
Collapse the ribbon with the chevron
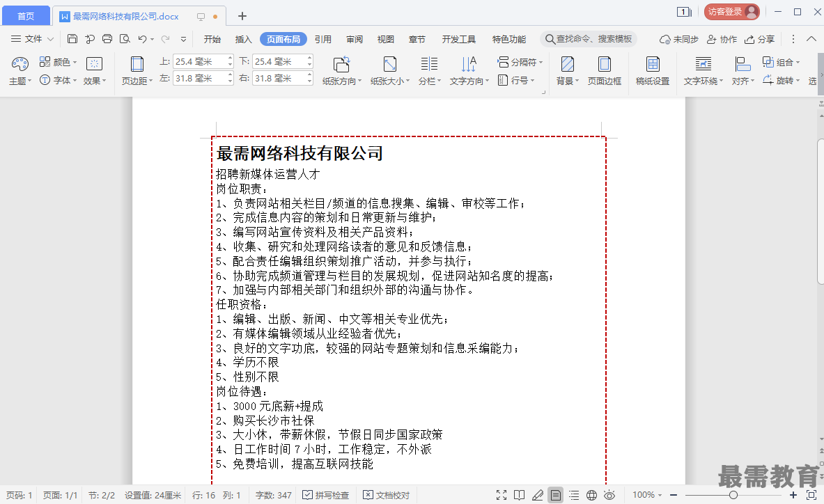click(x=811, y=39)
